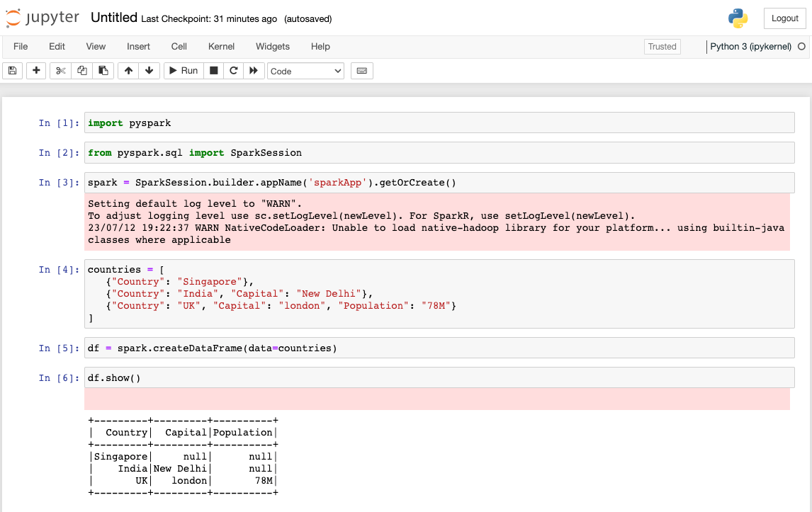Paste a cell using the paste icon
This screenshot has height=512, width=812.
tap(102, 70)
